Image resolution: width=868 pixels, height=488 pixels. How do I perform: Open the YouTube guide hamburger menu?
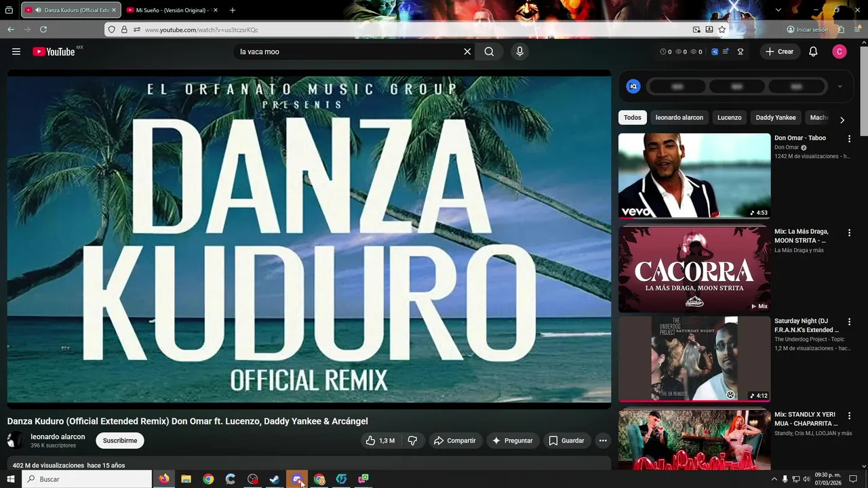[x=16, y=52]
